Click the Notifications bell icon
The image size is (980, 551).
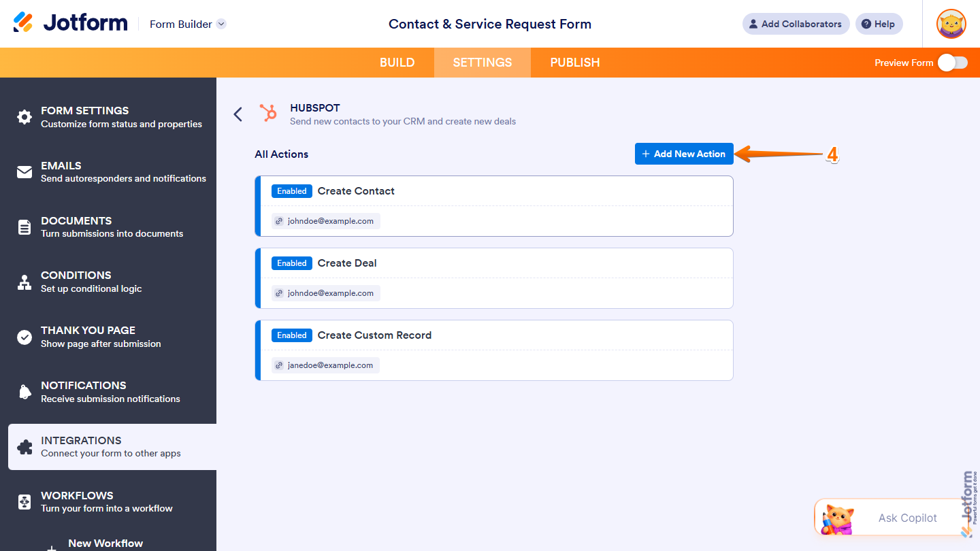[24, 392]
